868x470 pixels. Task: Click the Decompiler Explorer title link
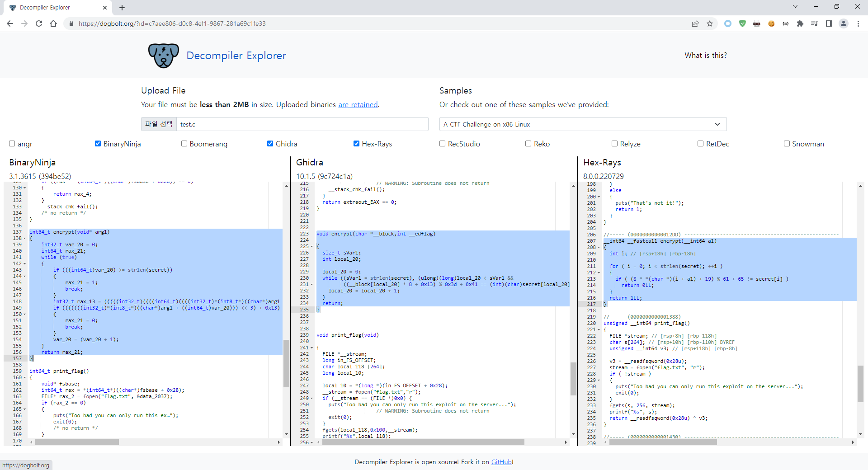pos(236,56)
